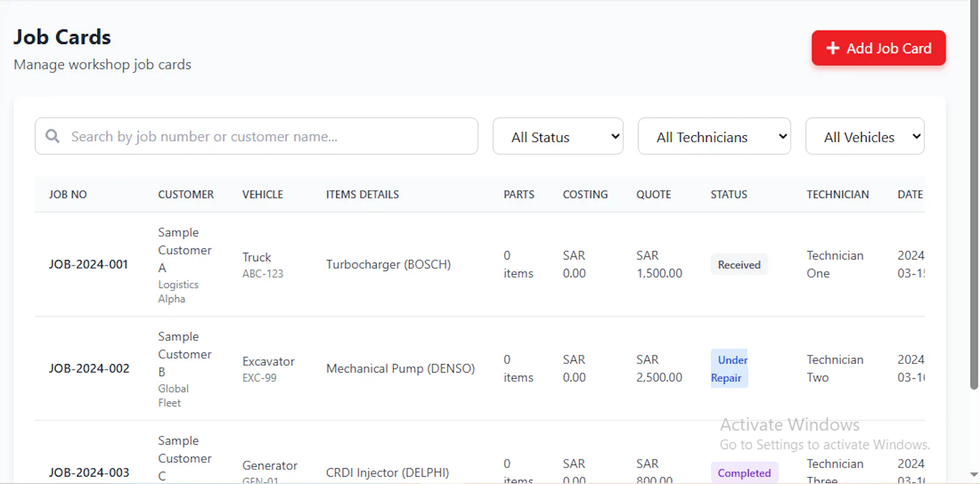Image resolution: width=980 pixels, height=484 pixels.
Task: Click the QUOTE column header
Action: (x=654, y=195)
